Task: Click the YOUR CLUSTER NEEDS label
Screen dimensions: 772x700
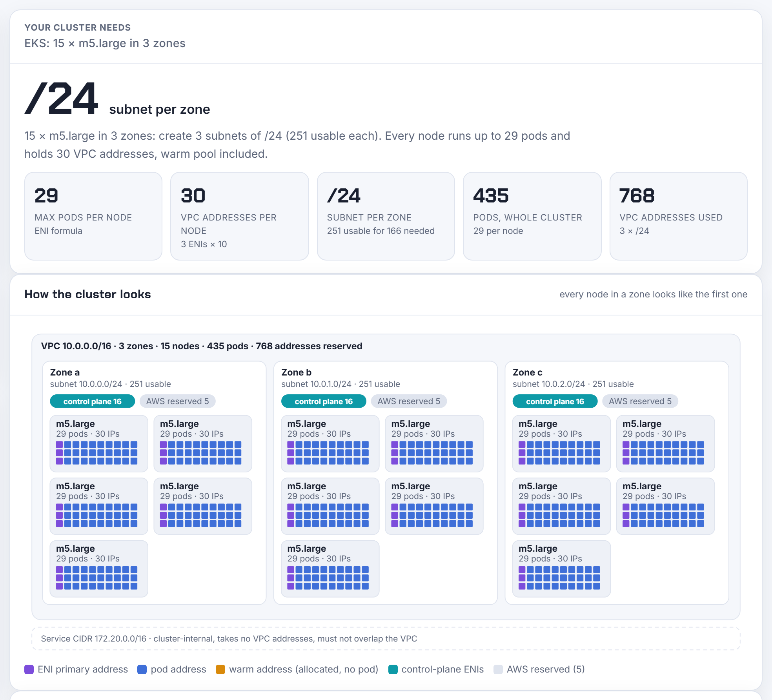Action: pyautogui.click(x=78, y=27)
